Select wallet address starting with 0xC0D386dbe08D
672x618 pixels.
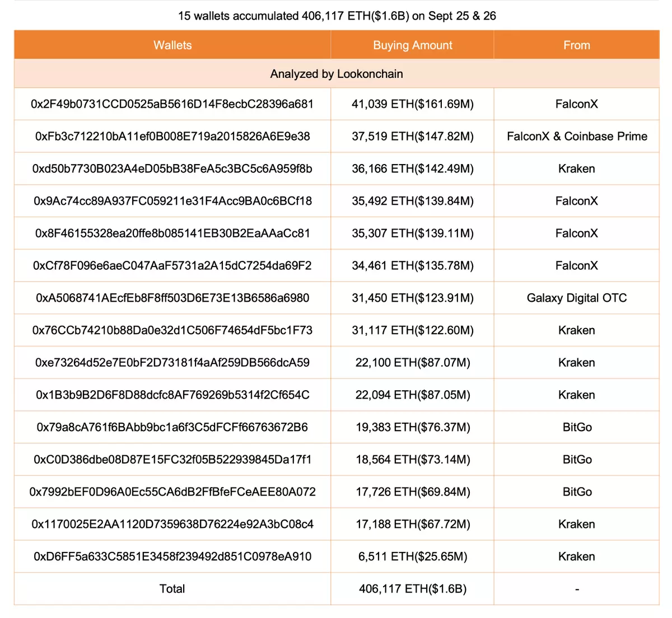172,460
